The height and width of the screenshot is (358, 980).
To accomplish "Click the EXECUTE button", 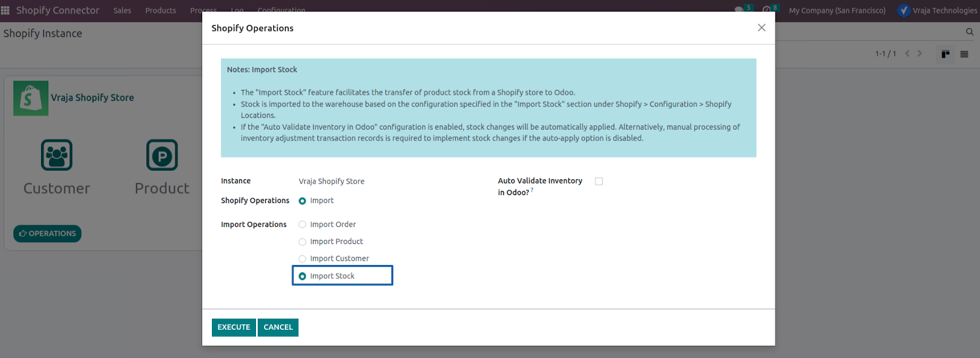I will point(234,327).
